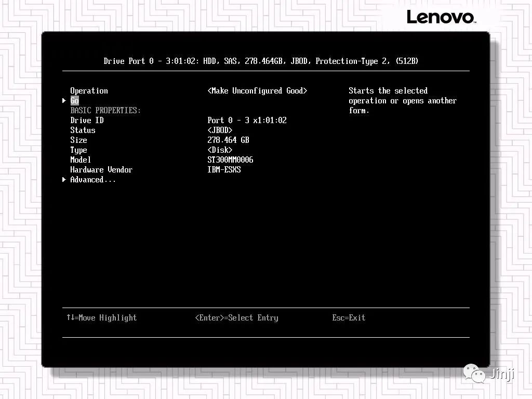The image size is (532, 399).
Task: Open the Make Unconfigured Good operation dropdown
Action: (257, 90)
